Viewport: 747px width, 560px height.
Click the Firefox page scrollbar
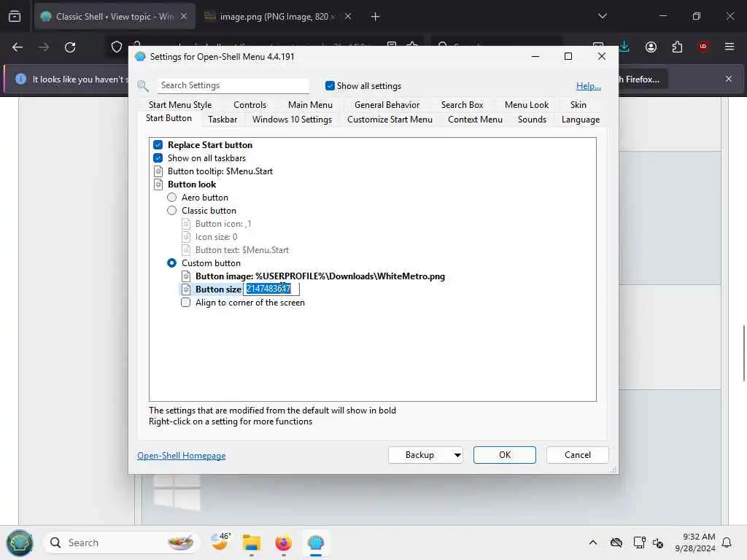pos(743,353)
